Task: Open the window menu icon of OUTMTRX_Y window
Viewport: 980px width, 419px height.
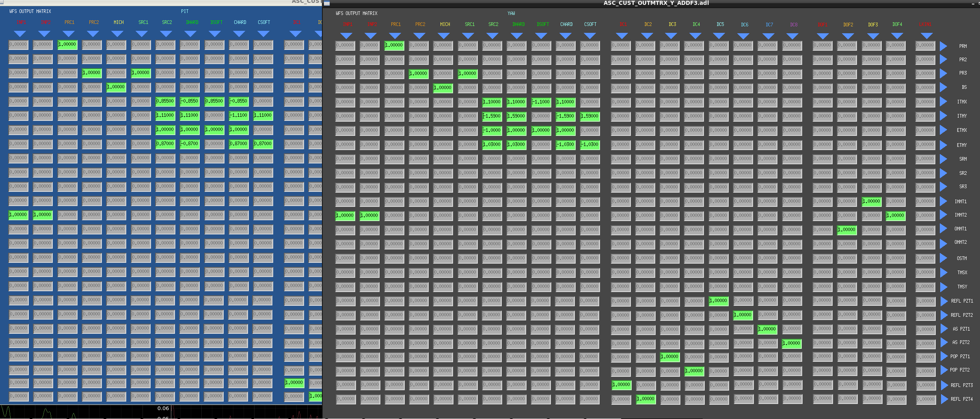Action: click(327, 3)
